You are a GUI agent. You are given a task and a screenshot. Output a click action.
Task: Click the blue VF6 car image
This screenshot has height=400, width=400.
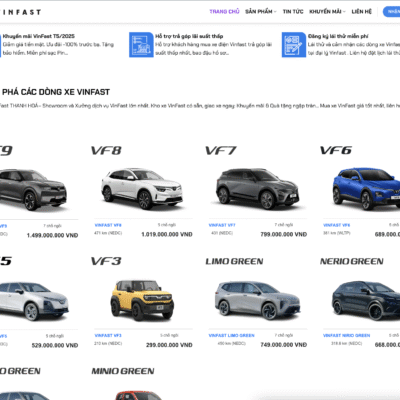pos(366,188)
